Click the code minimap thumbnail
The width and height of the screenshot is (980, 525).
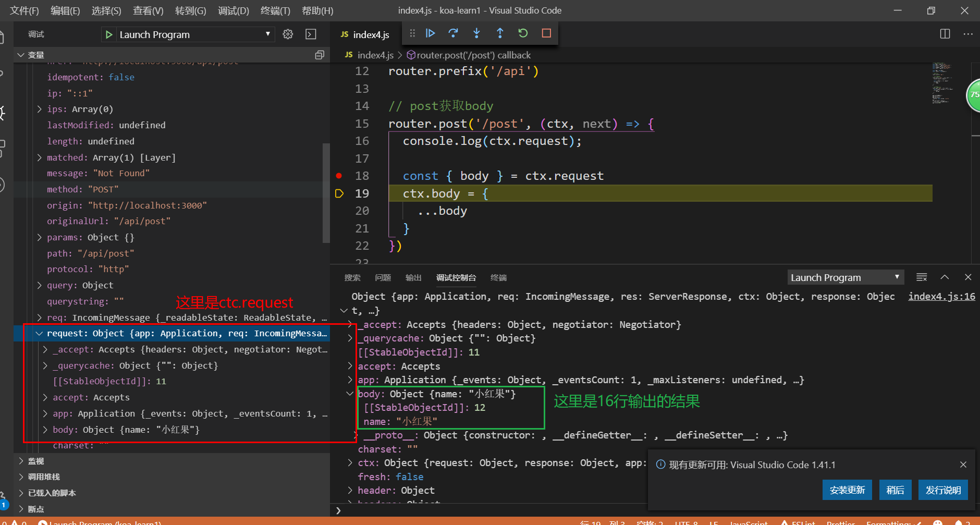(x=942, y=83)
